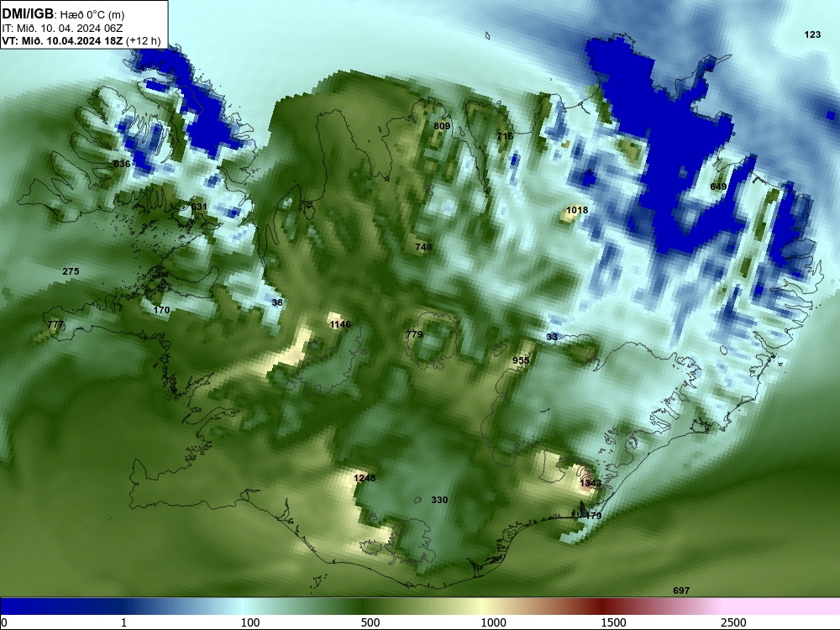Pick the 38 height label
840x630 pixels.
(277, 302)
